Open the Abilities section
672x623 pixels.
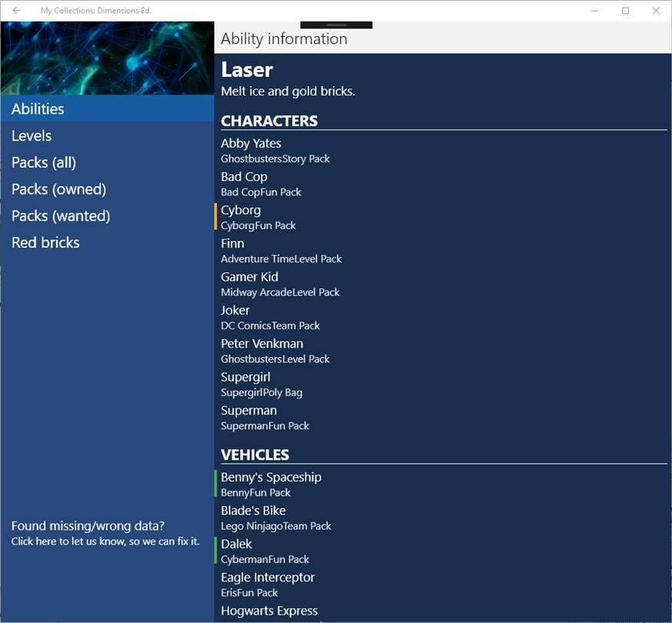[x=107, y=109]
